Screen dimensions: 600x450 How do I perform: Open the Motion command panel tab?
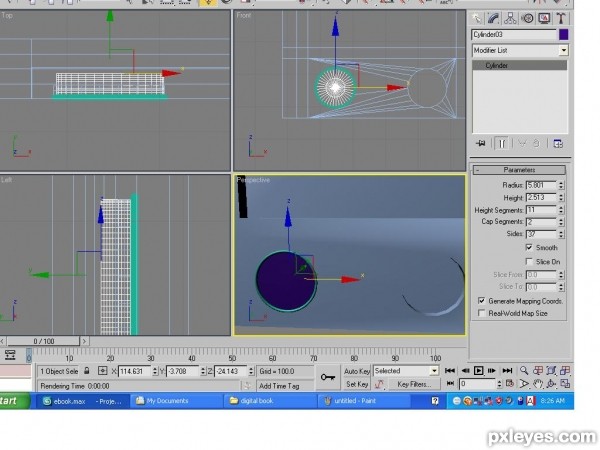pos(528,18)
